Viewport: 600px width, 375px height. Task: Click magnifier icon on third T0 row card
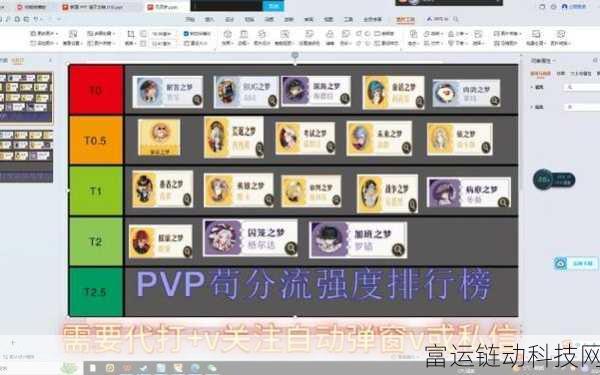click(345, 99)
